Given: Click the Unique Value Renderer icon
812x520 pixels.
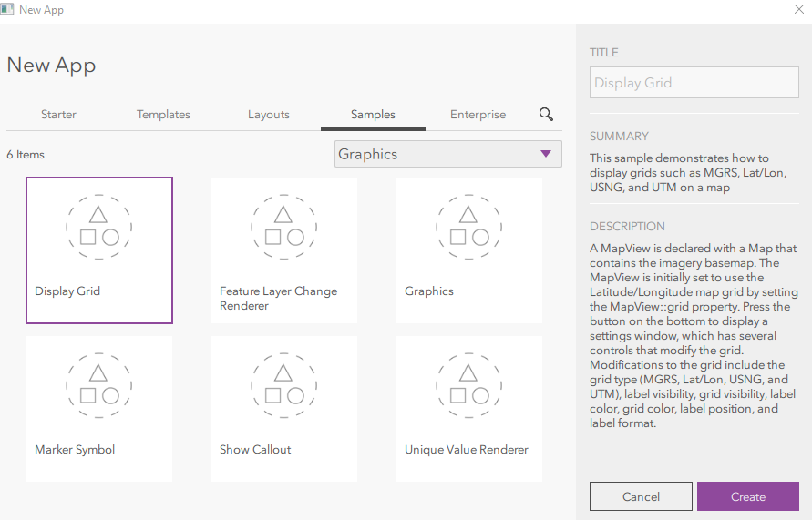Looking at the screenshot, I should tap(468, 385).
